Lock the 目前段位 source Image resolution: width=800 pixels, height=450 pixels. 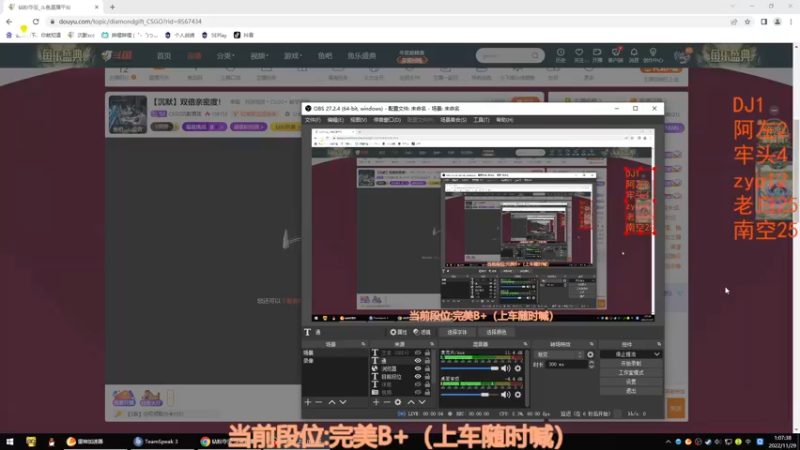point(428,377)
